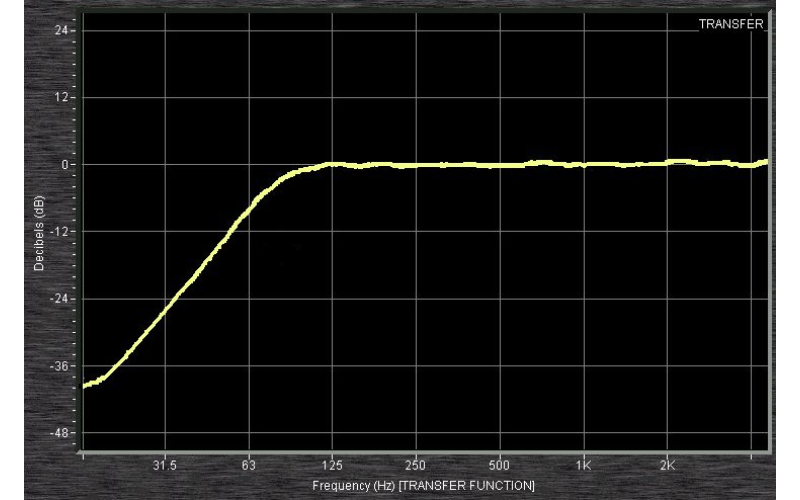
Task: Click the yellow trace at its right end
Action: tap(766, 162)
